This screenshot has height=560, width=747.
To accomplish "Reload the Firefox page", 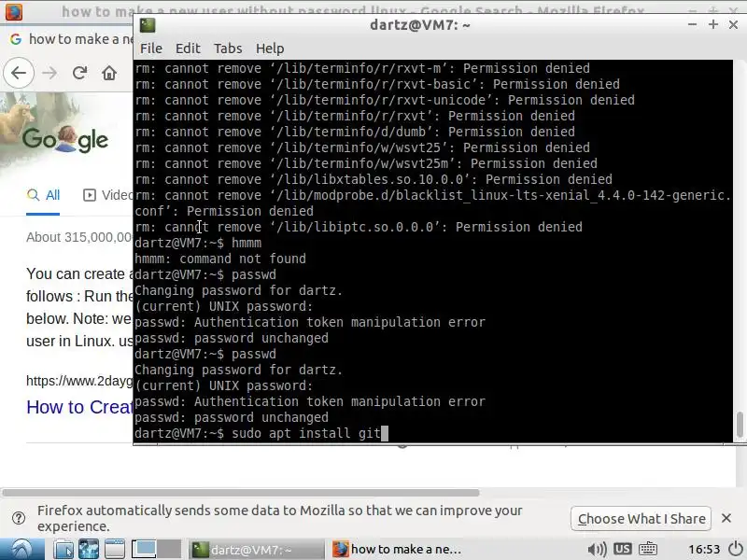I will tap(79, 73).
